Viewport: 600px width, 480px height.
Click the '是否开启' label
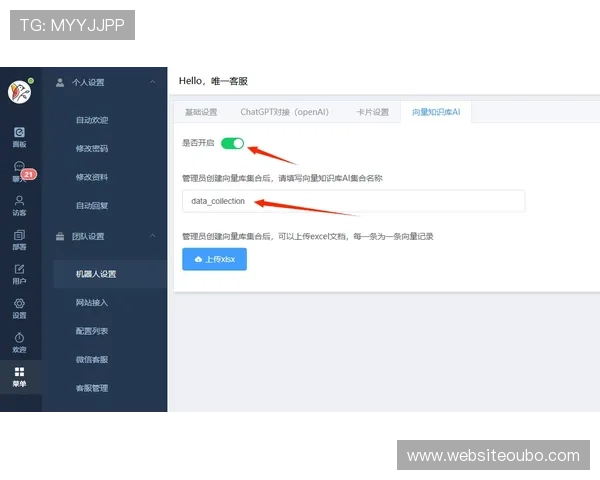click(x=198, y=143)
